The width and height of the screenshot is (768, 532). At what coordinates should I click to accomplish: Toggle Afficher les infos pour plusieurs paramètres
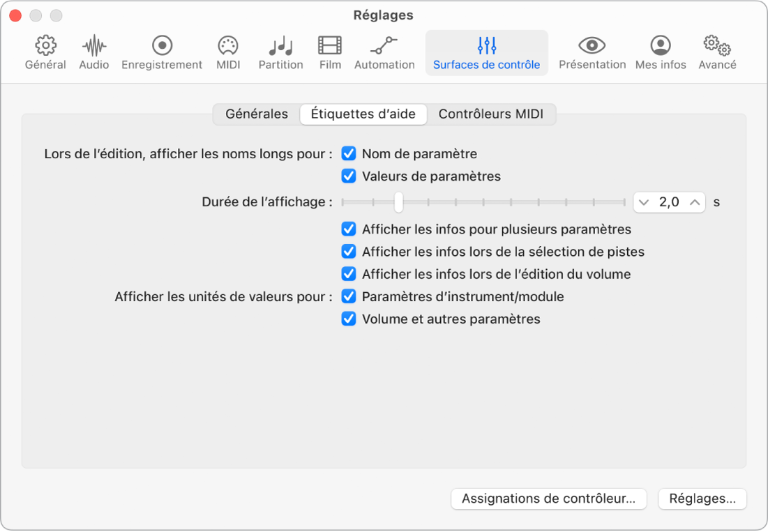349,229
